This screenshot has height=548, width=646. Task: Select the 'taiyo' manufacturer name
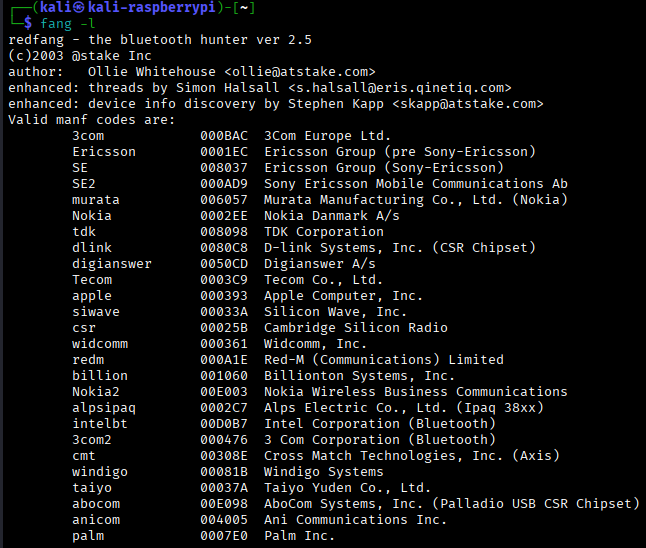coord(92,488)
